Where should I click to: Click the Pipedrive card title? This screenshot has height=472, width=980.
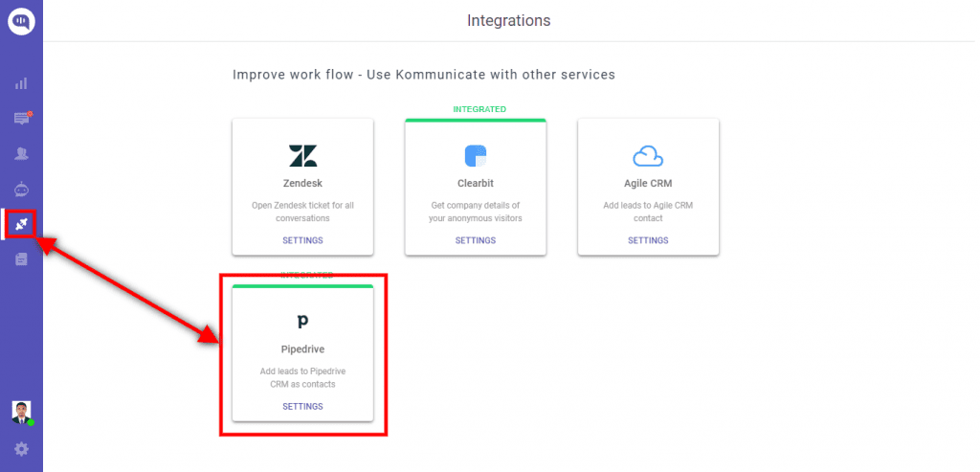click(302, 349)
